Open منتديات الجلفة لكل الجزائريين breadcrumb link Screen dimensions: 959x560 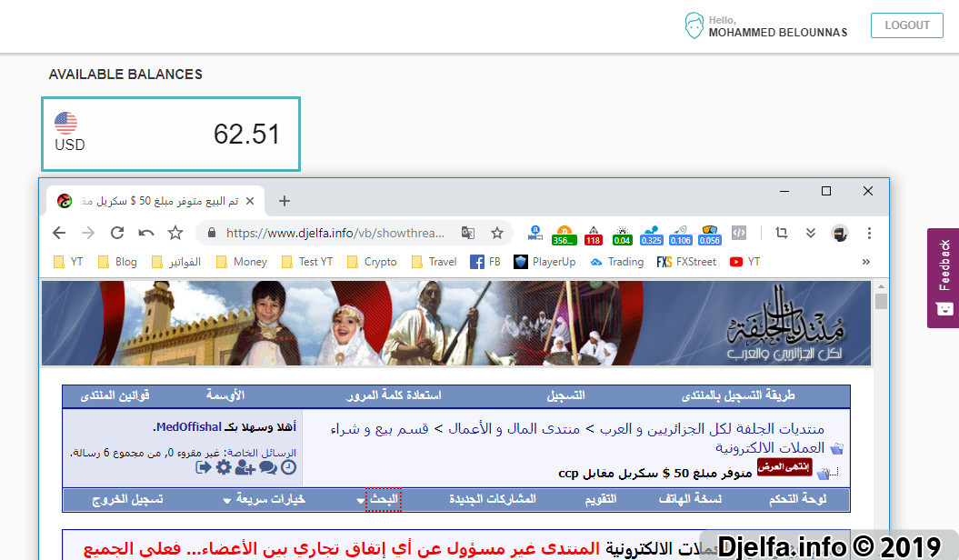click(x=712, y=428)
